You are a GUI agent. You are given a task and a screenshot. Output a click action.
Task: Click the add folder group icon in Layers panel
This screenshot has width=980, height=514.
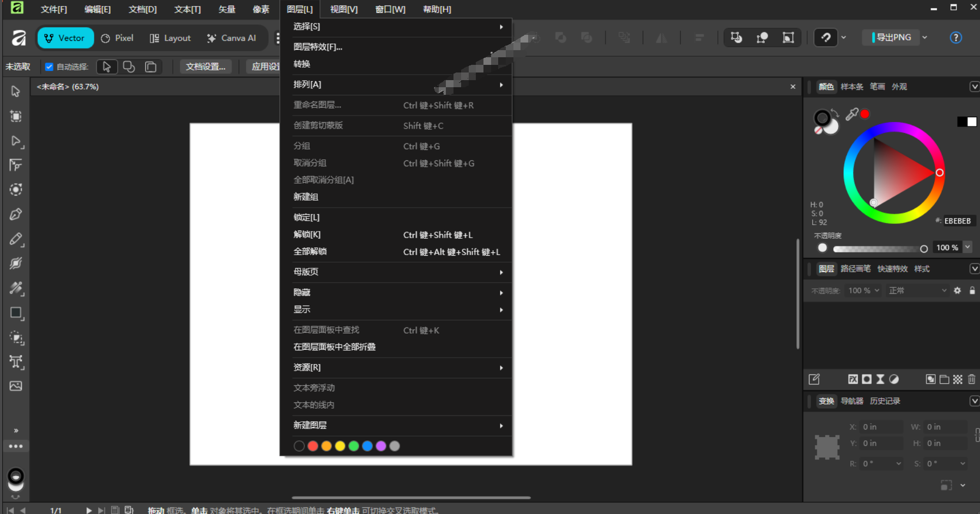click(x=945, y=379)
